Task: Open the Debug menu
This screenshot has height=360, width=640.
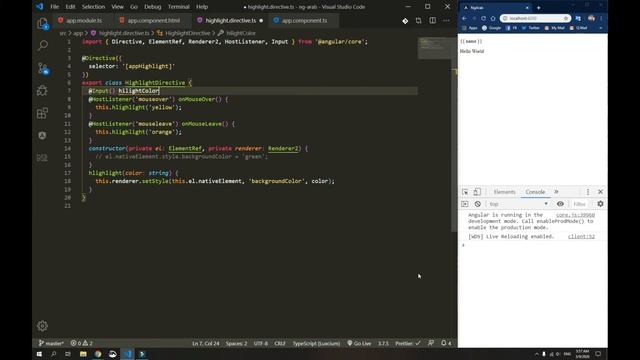Action: click(x=153, y=7)
